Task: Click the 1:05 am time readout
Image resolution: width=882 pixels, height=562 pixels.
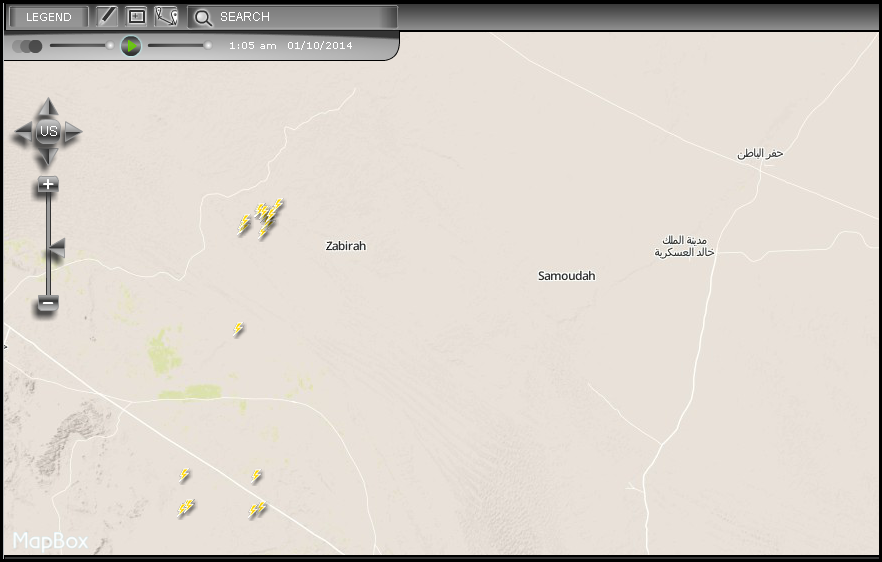Action: click(253, 46)
